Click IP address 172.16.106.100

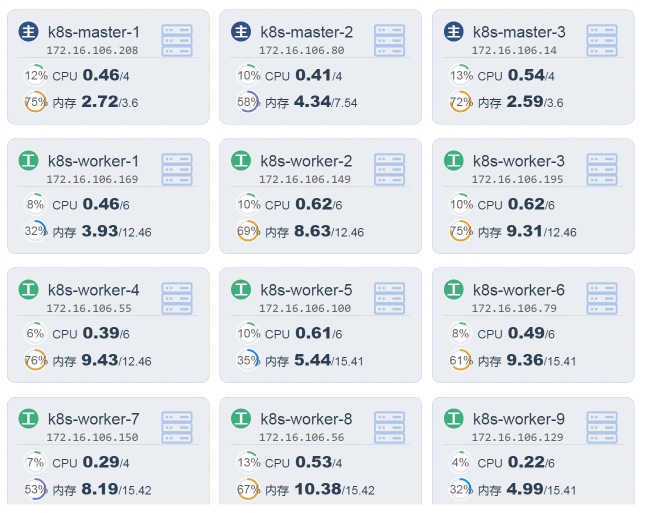pyautogui.click(x=305, y=308)
